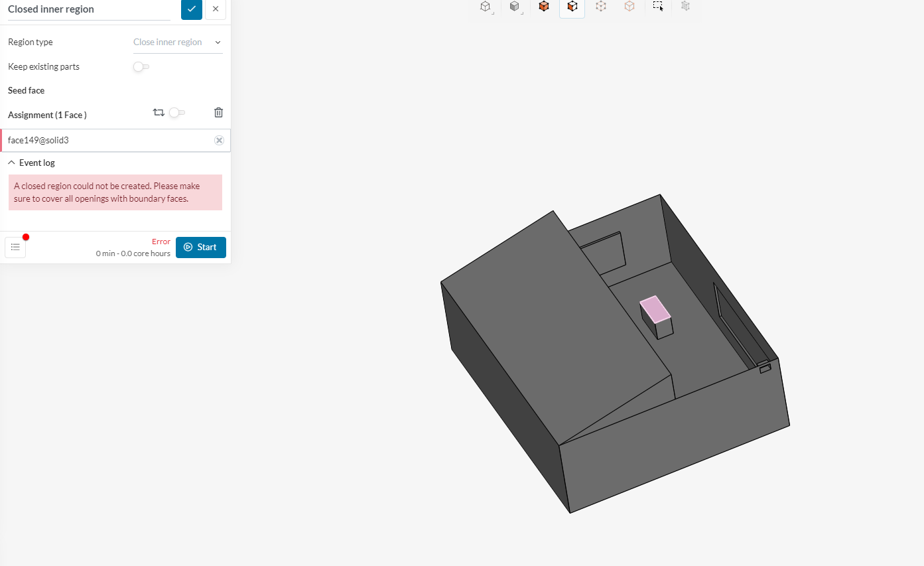This screenshot has width=924, height=566.
Task: Enable the Keep existing parts toggle
Action: click(141, 66)
